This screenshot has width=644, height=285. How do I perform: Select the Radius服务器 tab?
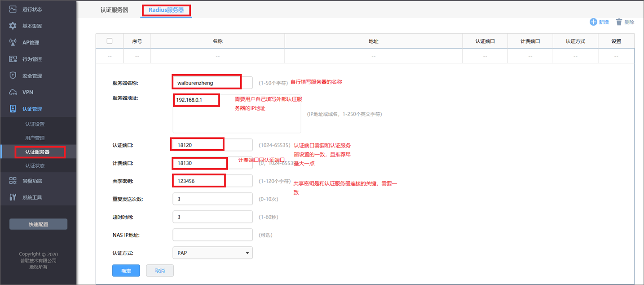(166, 10)
